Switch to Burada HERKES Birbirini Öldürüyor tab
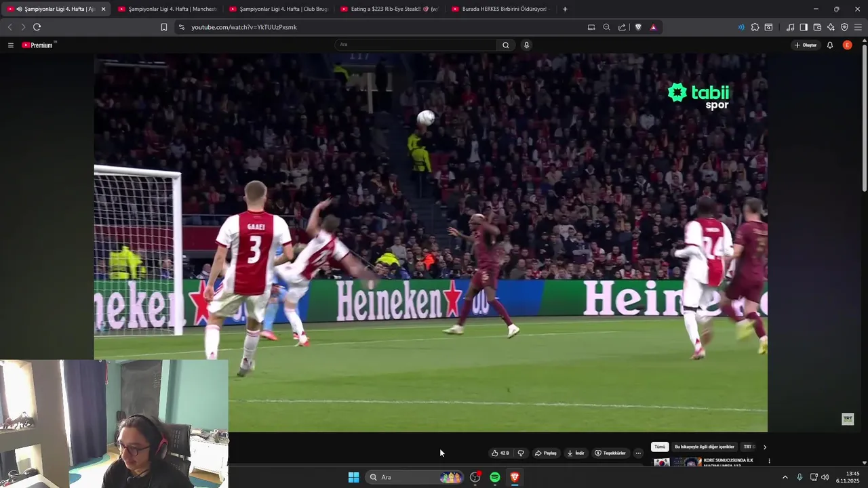The height and width of the screenshot is (488, 868). [x=500, y=9]
